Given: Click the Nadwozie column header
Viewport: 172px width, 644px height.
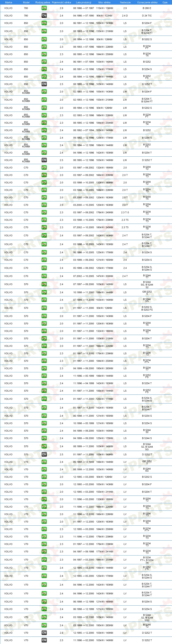Looking at the screenshot, I should pos(125,2).
